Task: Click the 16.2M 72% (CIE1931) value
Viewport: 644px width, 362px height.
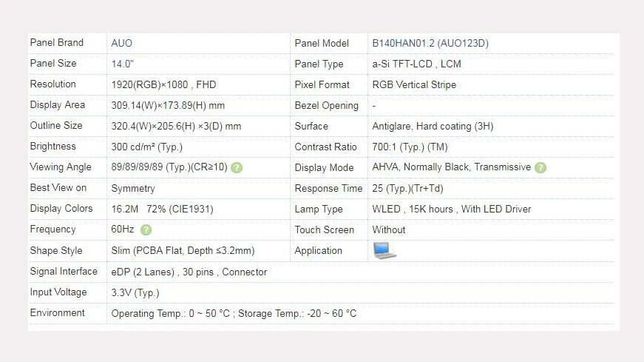Action: (x=162, y=209)
